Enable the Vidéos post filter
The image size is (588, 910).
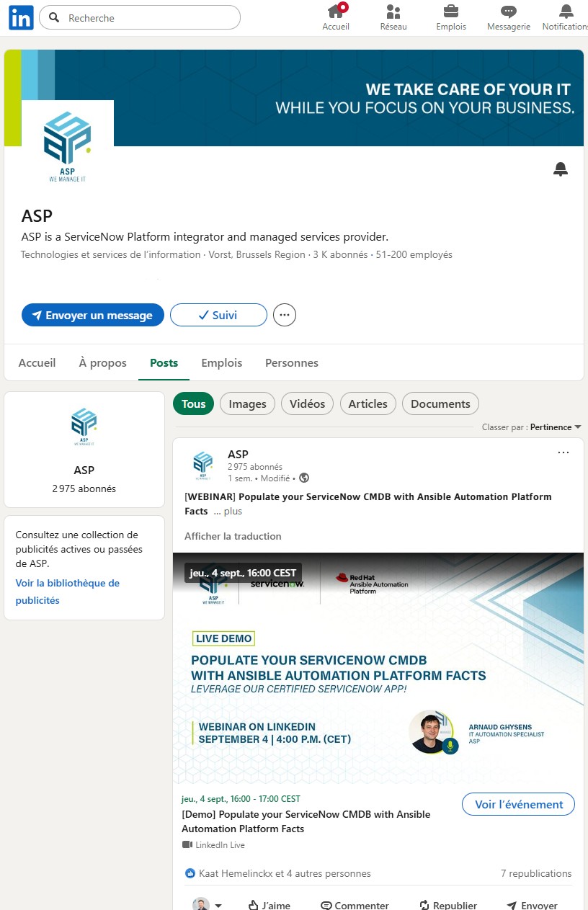point(307,403)
